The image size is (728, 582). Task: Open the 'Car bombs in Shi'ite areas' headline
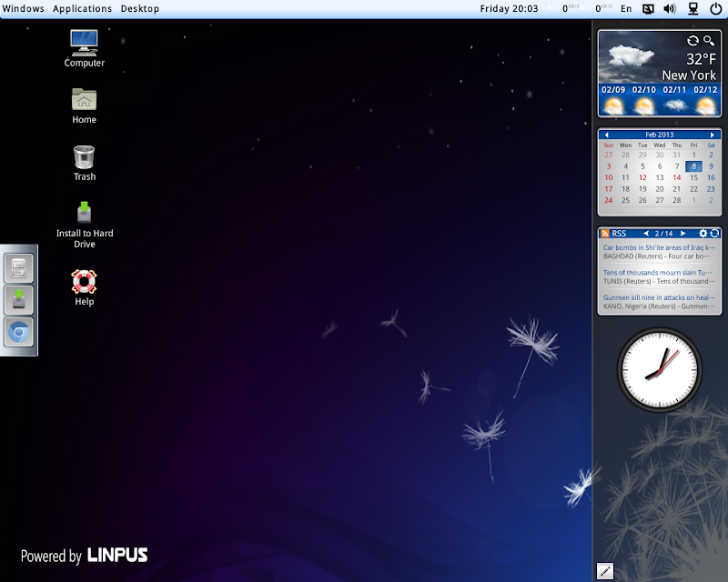tap(657, 247)
